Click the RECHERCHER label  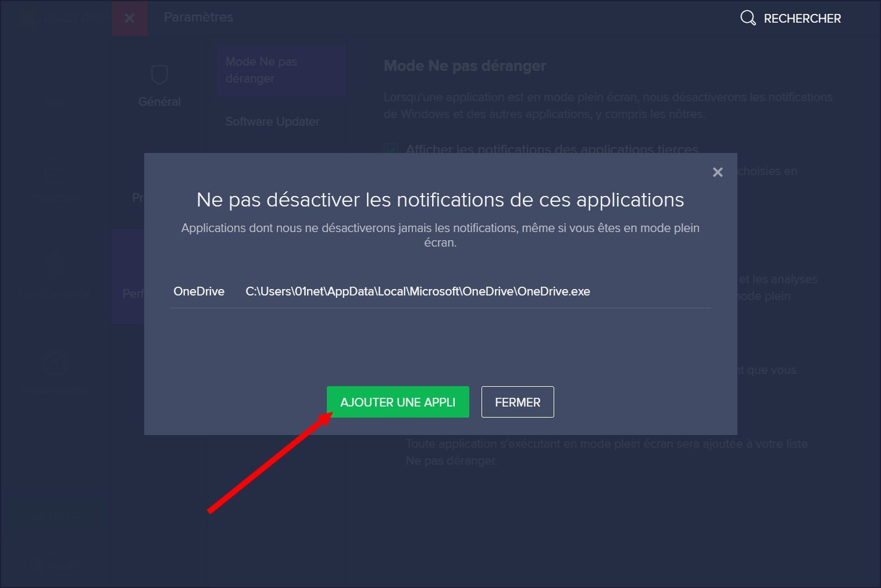[x=802, y=19]
